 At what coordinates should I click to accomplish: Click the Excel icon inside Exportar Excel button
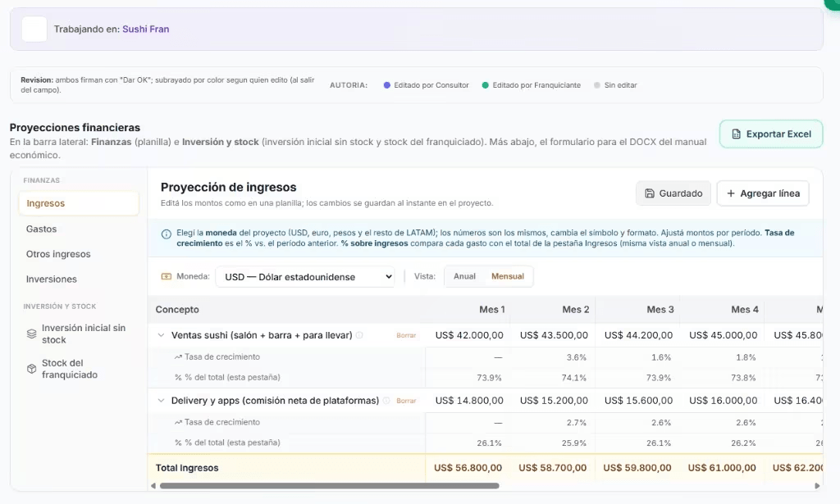point(734,133)
